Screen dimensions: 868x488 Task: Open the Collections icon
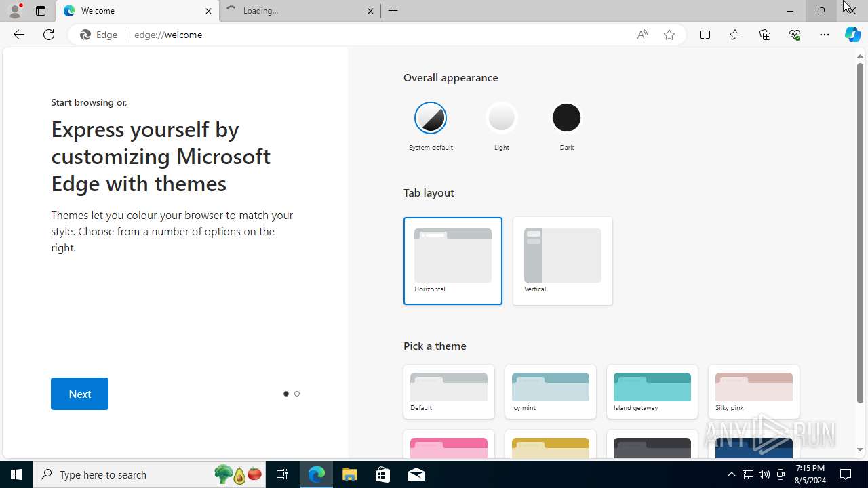[x=765, y=35]
